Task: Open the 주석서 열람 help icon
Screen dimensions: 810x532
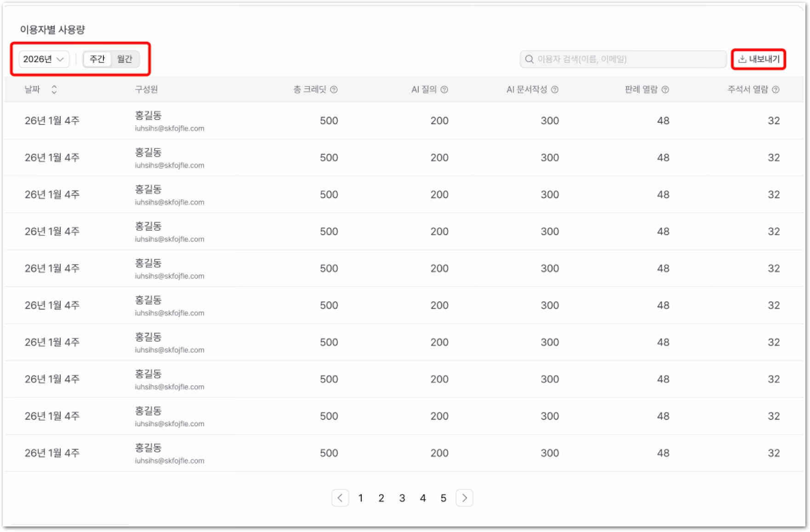Action: pyautogui.click(x=776, y=90)
